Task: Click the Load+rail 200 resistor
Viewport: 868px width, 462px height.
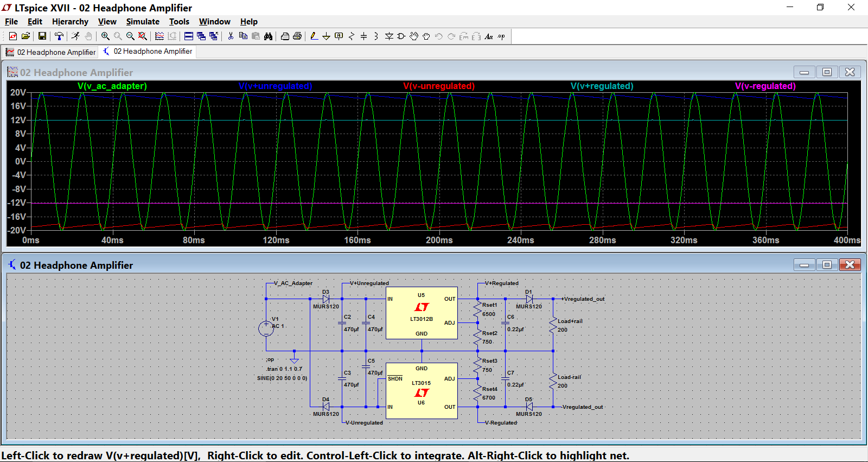Action: point(553,325)
